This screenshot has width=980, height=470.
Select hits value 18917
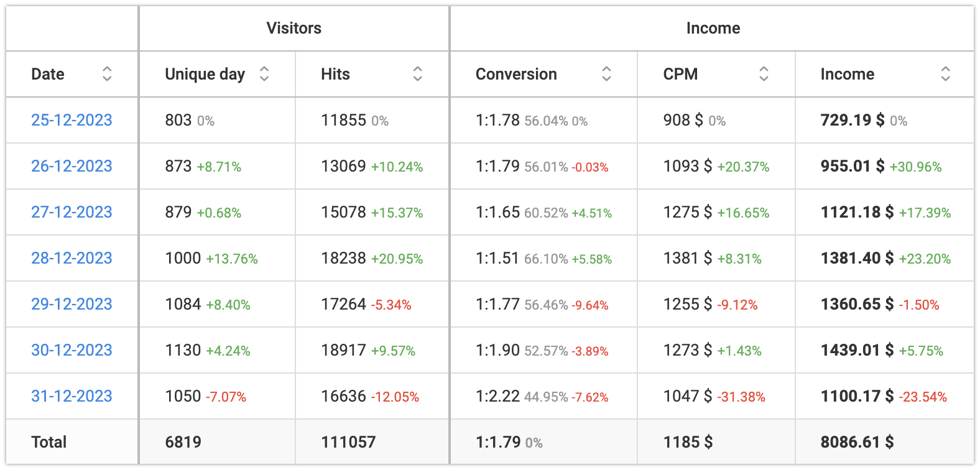pos(344,350)
